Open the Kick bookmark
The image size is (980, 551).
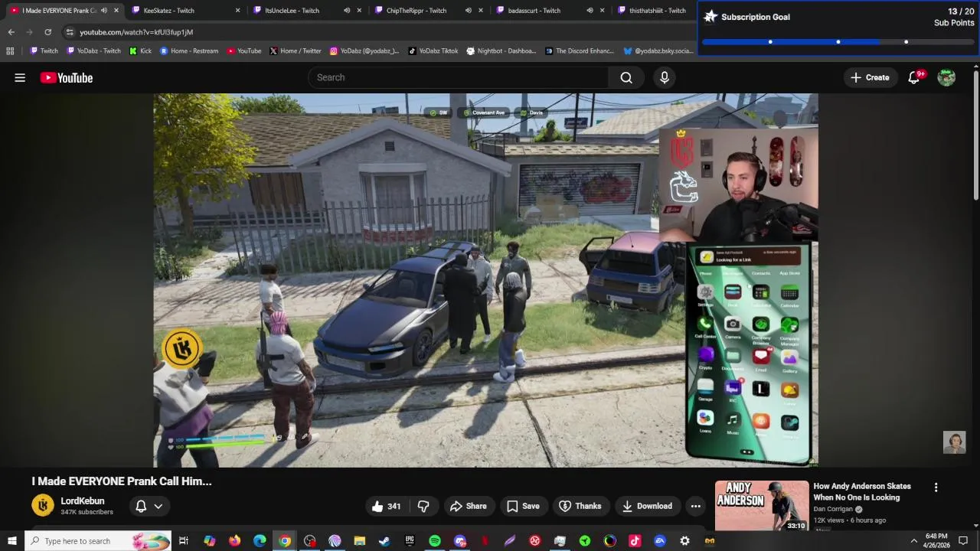pyautogui.click(x=140, y=51)
